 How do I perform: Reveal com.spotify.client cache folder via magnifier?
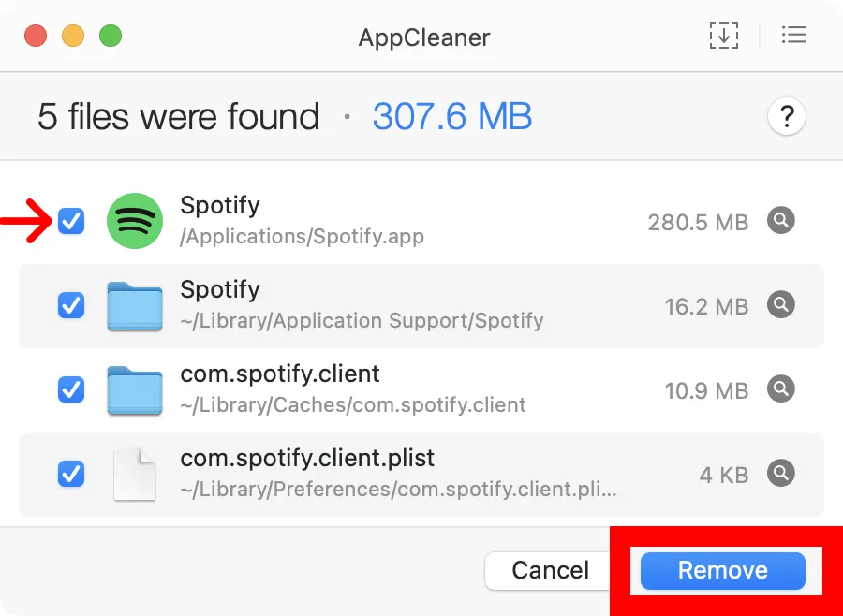point(781,389)
